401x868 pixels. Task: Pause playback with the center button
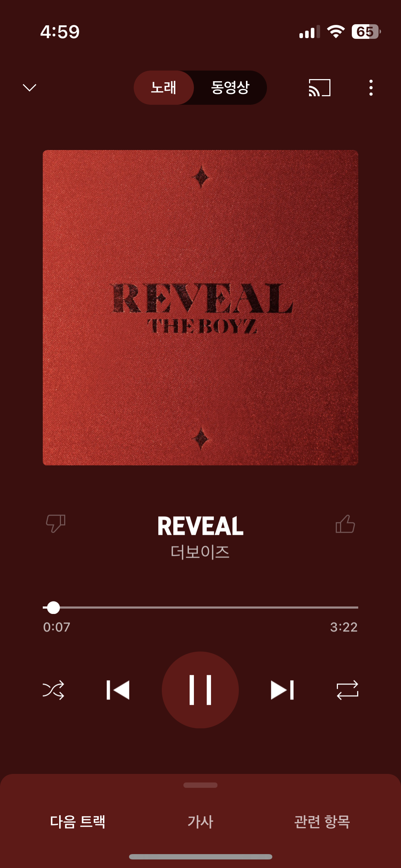point(200,690)
